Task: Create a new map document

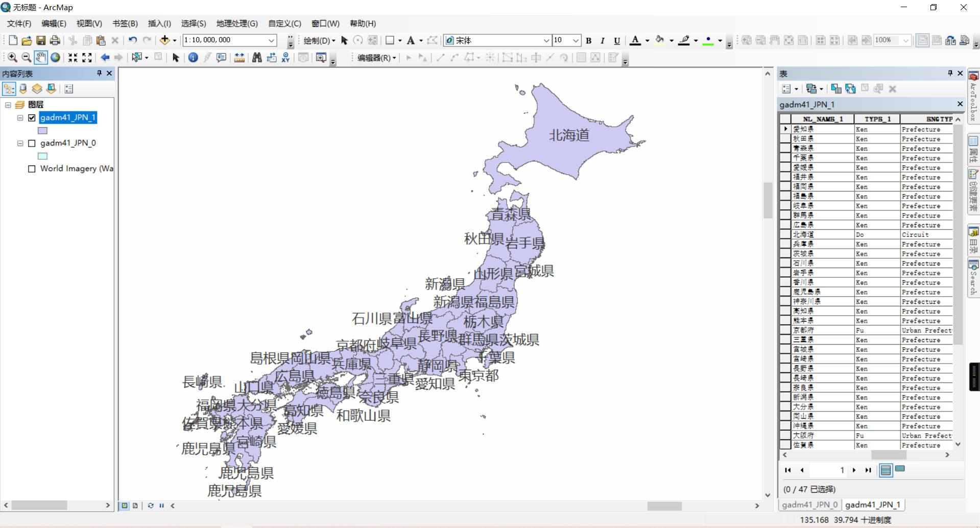Action: point(13,40)
